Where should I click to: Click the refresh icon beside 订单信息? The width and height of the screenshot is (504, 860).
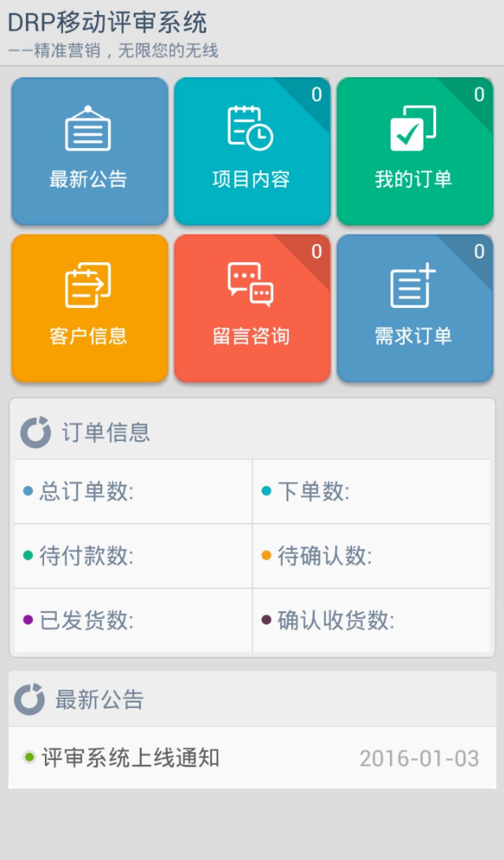click(35, 432)
